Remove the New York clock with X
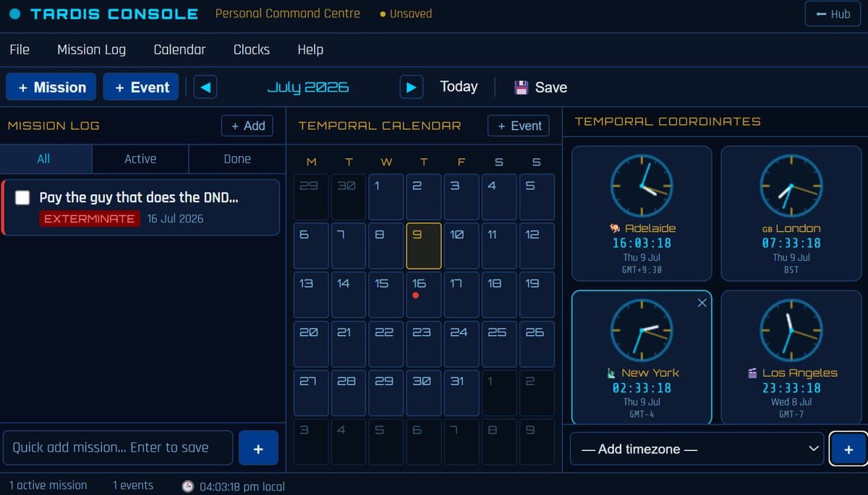Image resolution: width=868 pixels, height=495 pixels. click(x=702, y=303)
